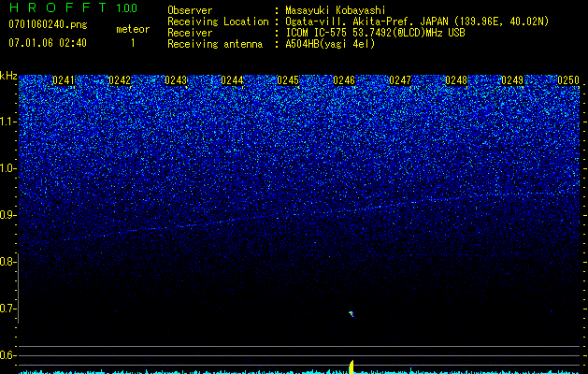Click the meteor echo spot near 0.7 kHz
Screen dimensions: 588x374
pos(351,313)
